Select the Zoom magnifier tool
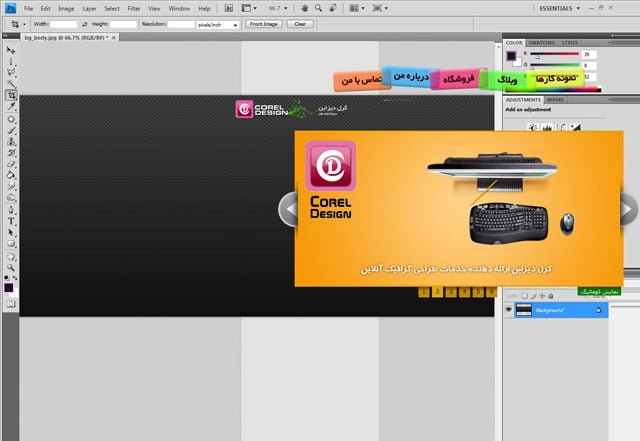The width and height of the screenshot is (640, 441). point(11,267)
